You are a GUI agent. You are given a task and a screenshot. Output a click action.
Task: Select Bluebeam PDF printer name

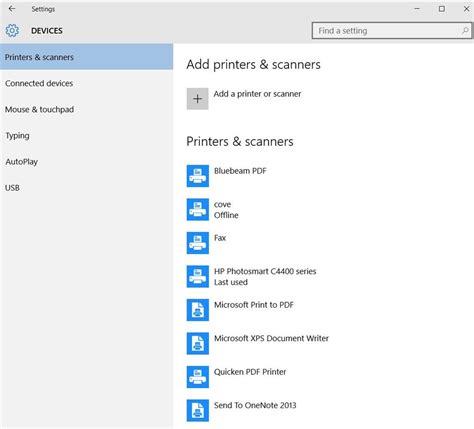click(x=240, y=171)
